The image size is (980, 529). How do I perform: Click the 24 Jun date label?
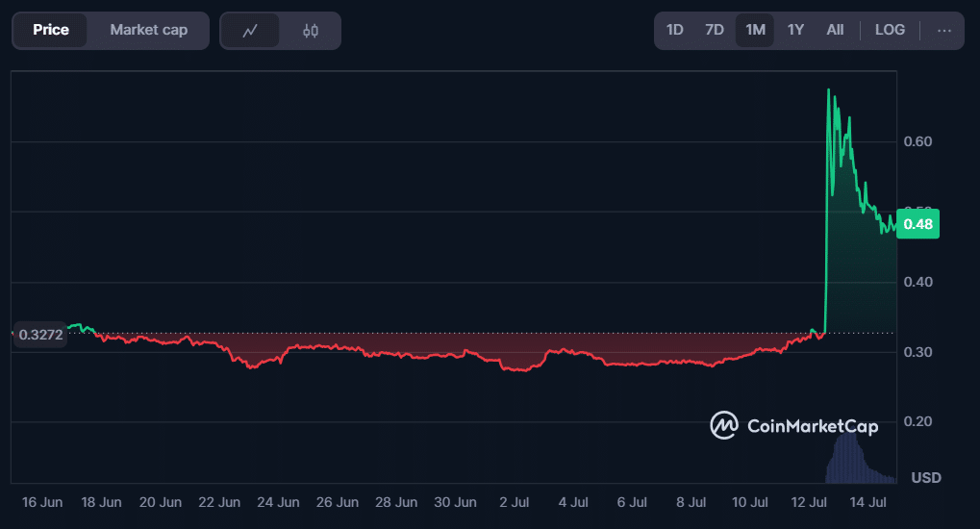click(278, 502)
